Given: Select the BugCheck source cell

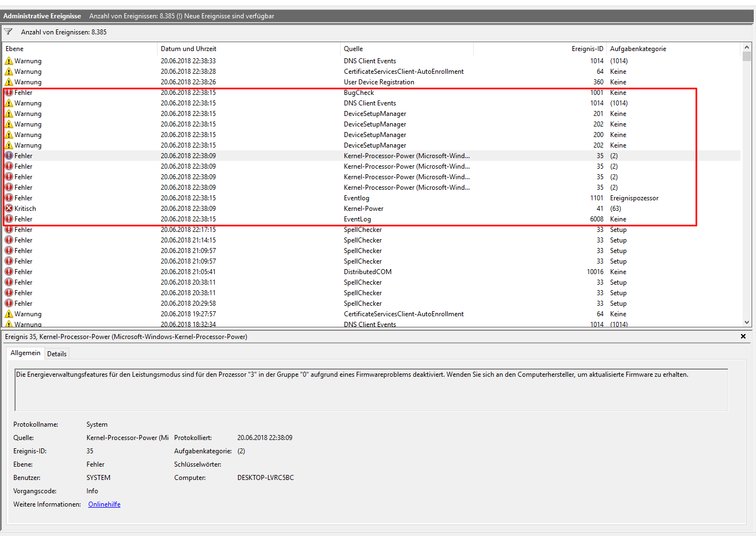Looking at the screenshot, I should coord(359,93).
